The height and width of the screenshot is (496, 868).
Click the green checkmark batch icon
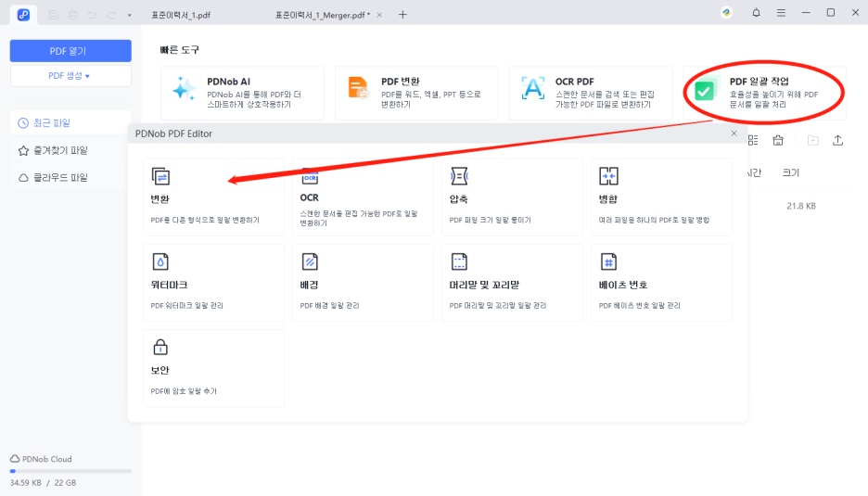point(705,91)
